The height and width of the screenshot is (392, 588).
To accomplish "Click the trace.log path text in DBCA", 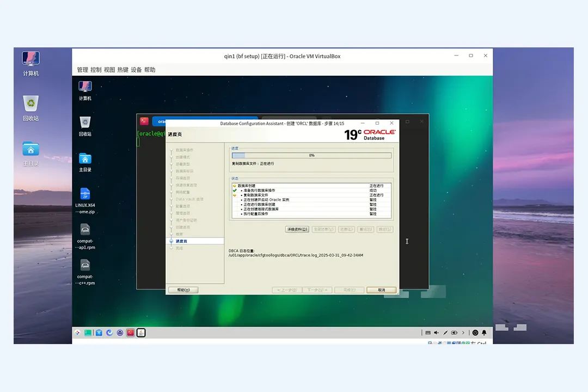I will 296,255.
